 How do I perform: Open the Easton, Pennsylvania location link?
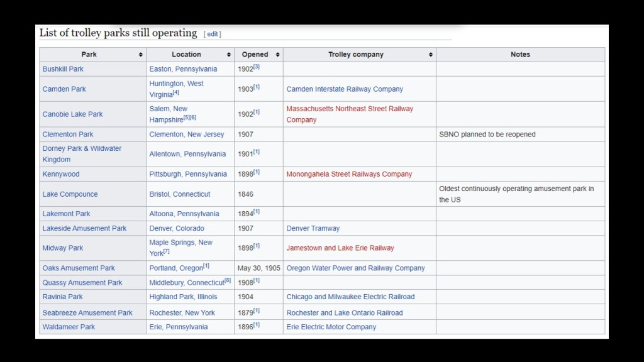tap(183, 69)
